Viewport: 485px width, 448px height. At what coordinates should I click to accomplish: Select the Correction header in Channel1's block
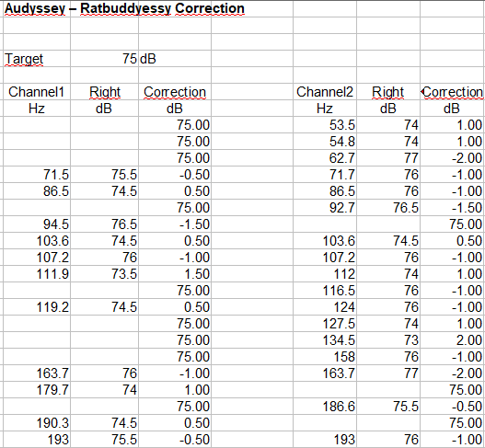tap(175, 92)
